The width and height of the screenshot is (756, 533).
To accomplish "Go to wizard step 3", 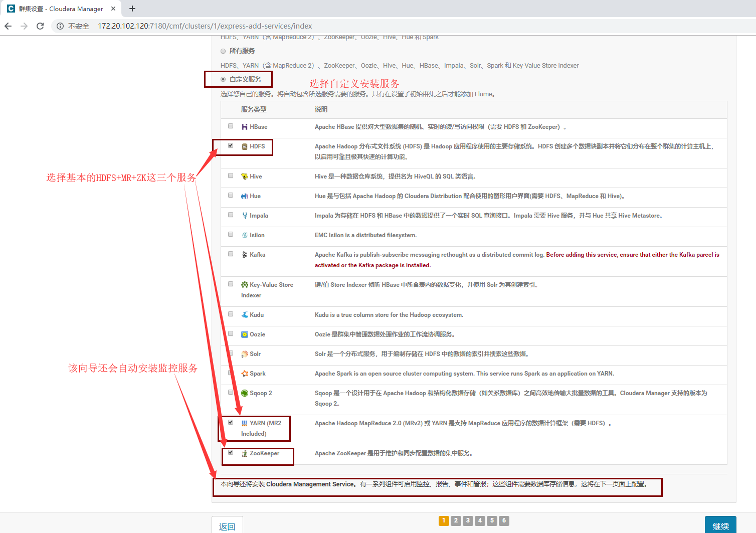I will [x=468, y=520].
